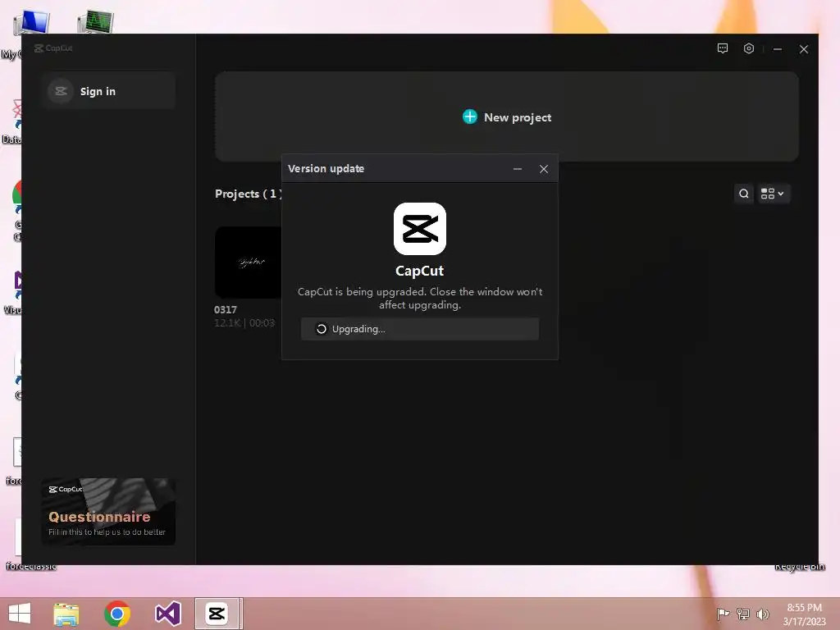Click the Version update dialog title
840x630 pixels.
coord(326,169)
